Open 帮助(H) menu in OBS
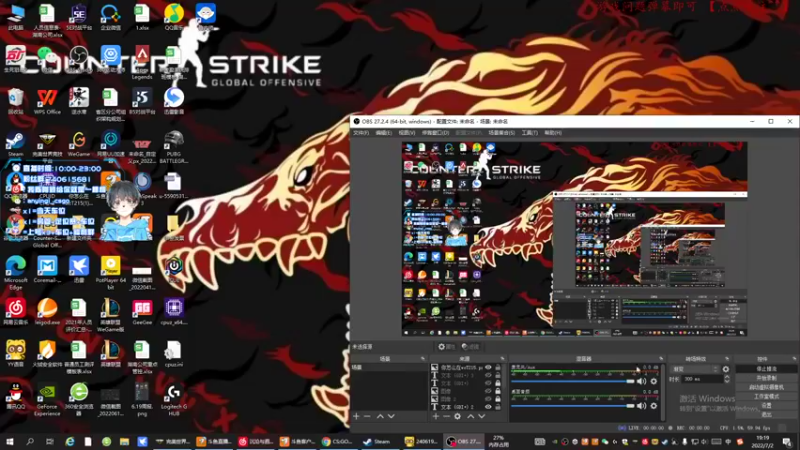800x450 pixels. coord(553,133)
